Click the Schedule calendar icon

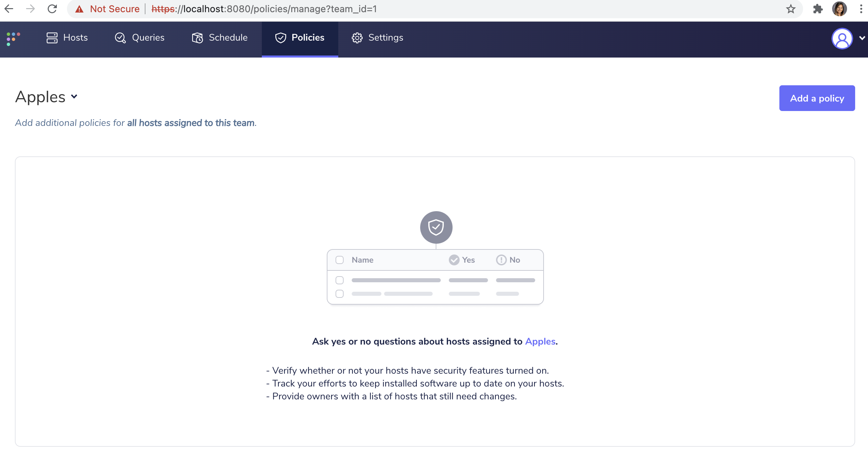197,38
